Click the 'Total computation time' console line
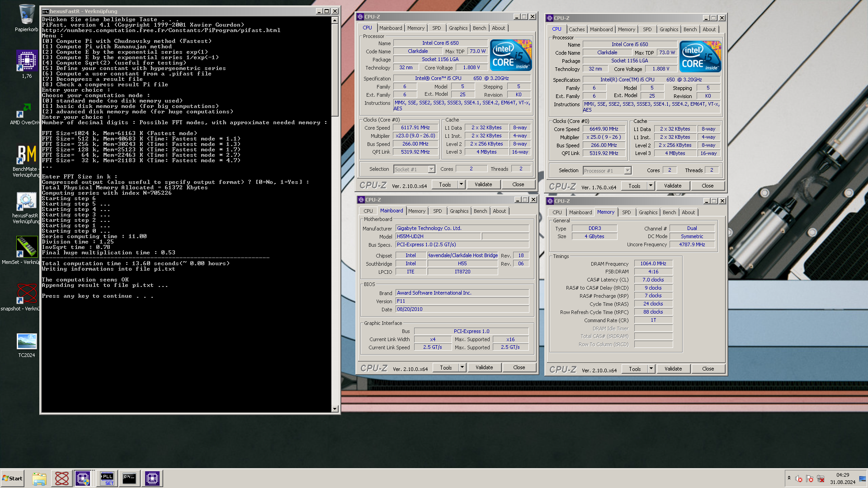 pyautogui.click(x=136, y=263)
